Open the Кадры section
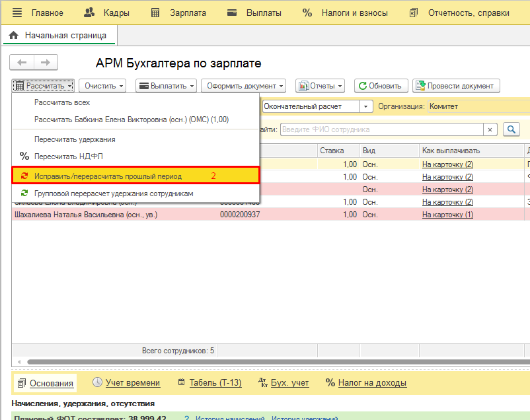 click(x=107, y=13)
